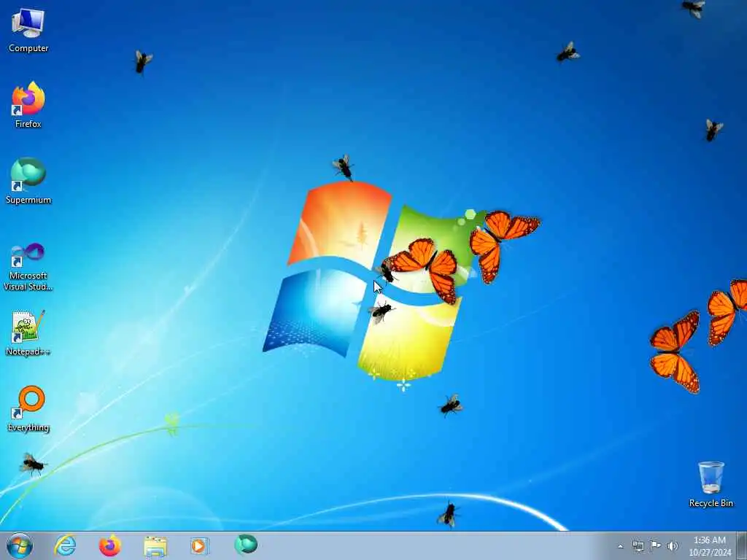Open the Windows Start menu orb
Viewport: 747px width, 560px height.
[20, 545]
